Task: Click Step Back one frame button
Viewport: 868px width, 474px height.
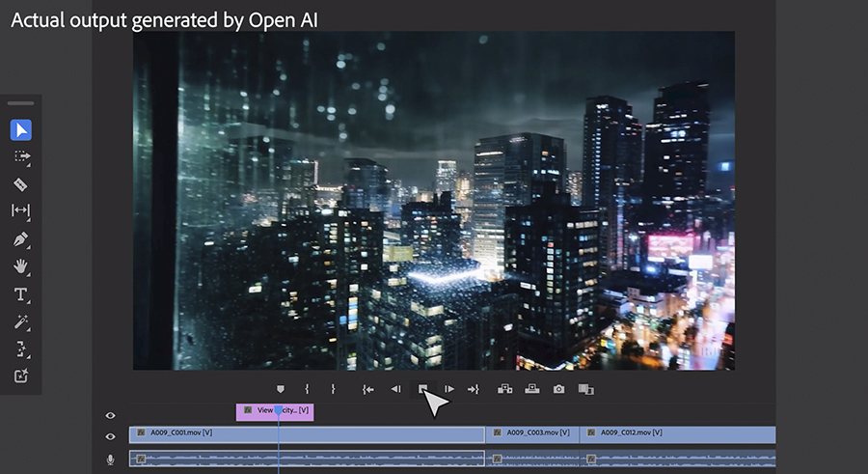Action: click(395, 389)
